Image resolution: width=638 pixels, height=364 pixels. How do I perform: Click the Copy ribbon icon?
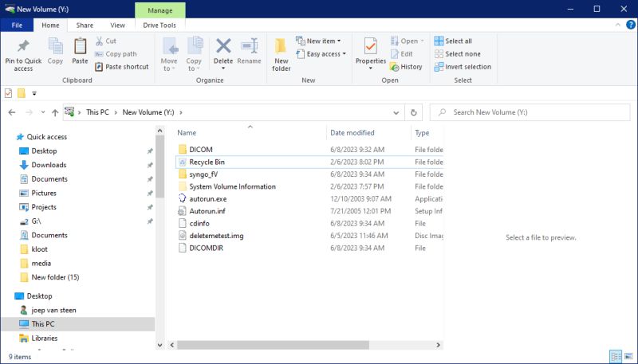coord(55,52)
